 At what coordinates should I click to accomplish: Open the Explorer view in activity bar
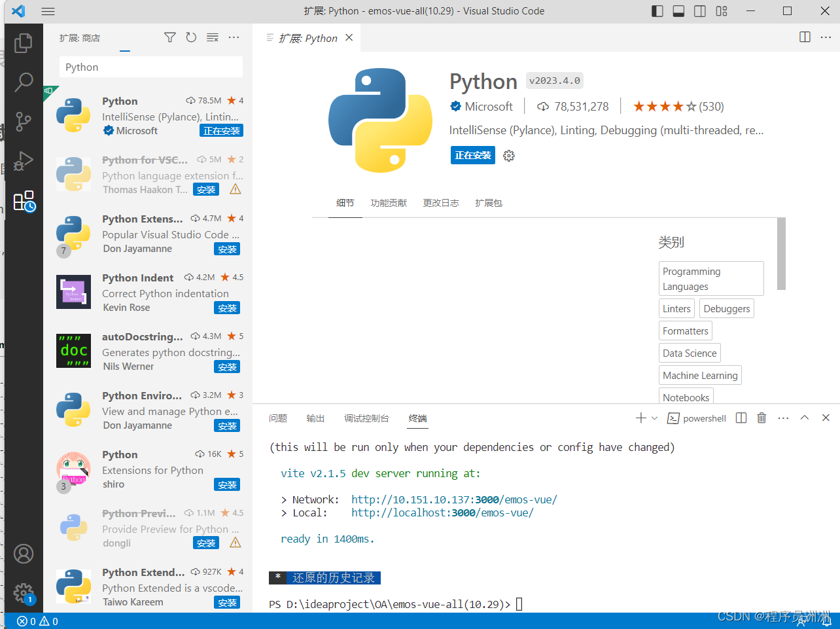pyautogui.click(x=24, y=43)
